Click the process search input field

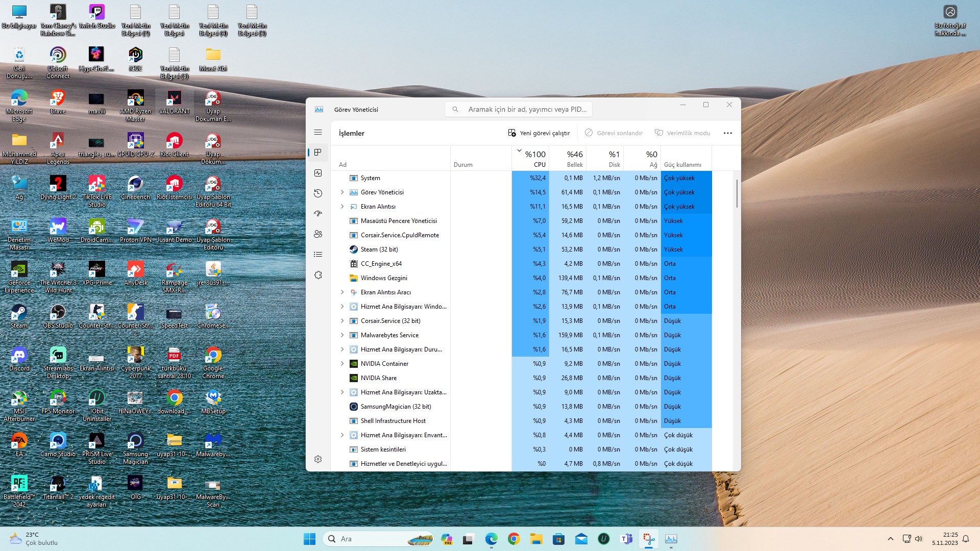[526, 109]
